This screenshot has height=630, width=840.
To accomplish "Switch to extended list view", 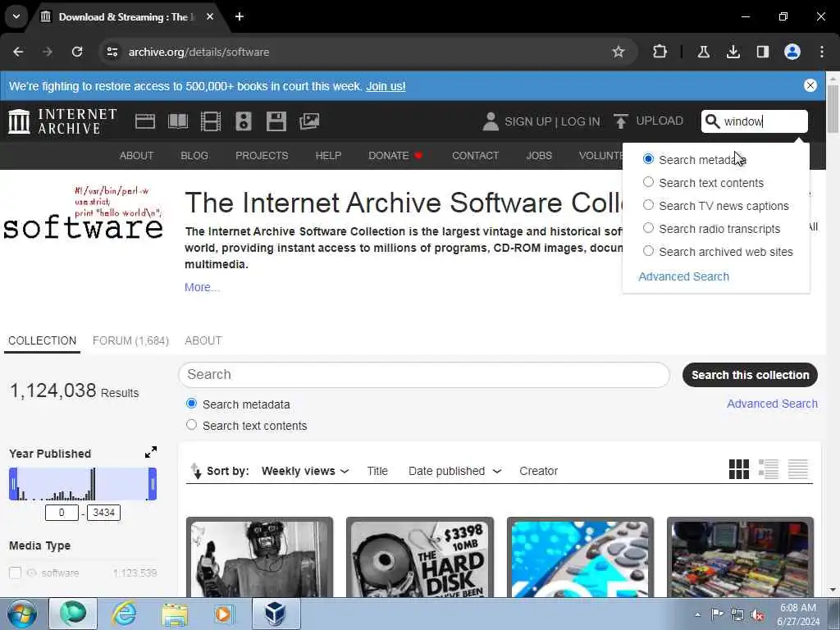I will [x=768, y=469].
